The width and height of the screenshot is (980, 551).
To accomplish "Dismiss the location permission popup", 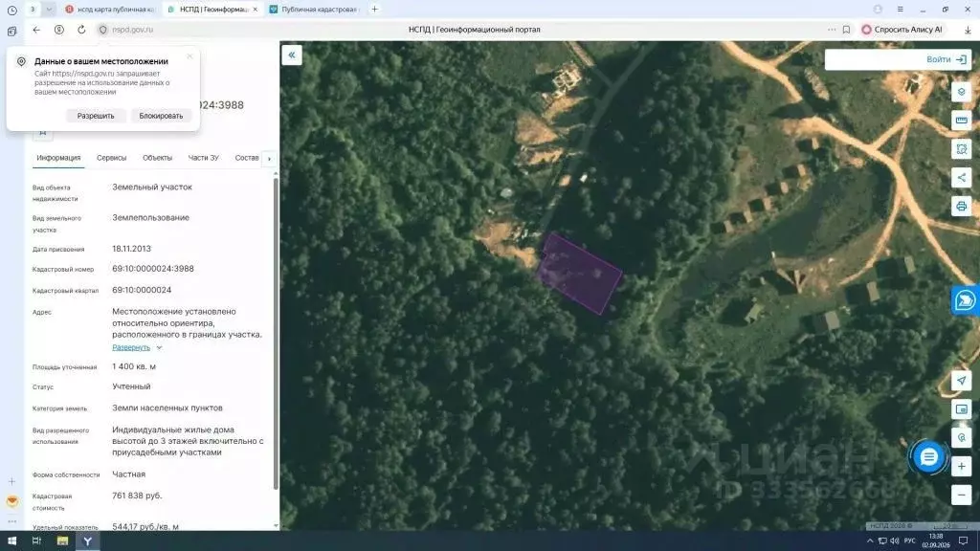I will [x=189, y=56].
